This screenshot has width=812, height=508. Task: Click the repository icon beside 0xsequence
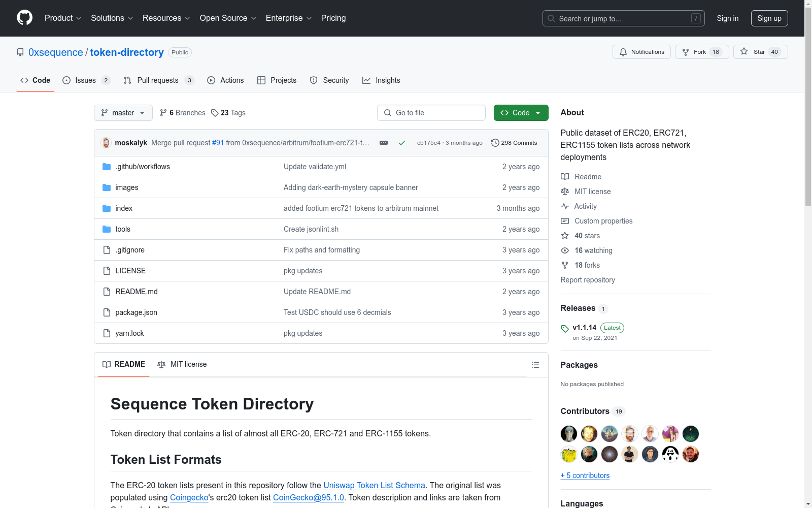(x=20, y=52)
